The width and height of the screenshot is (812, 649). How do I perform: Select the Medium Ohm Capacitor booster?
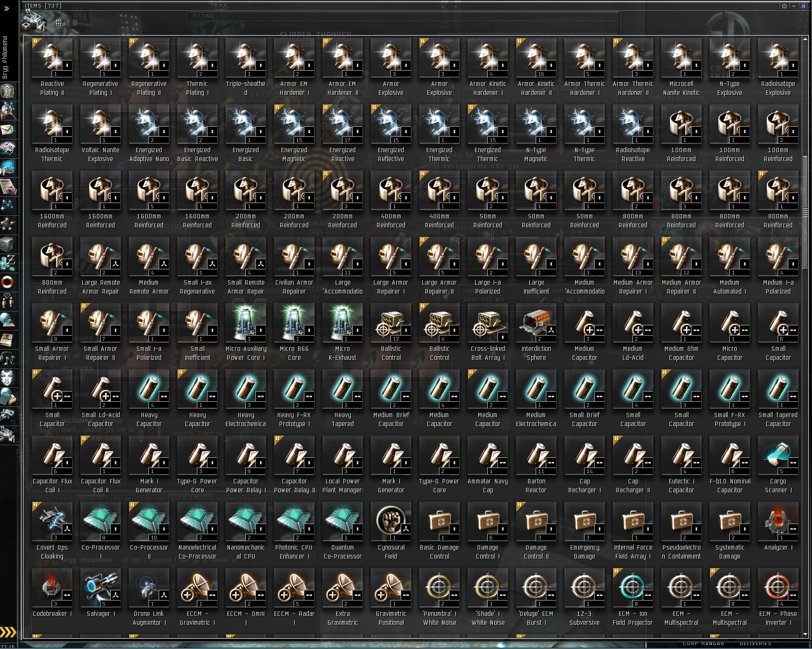681,332
